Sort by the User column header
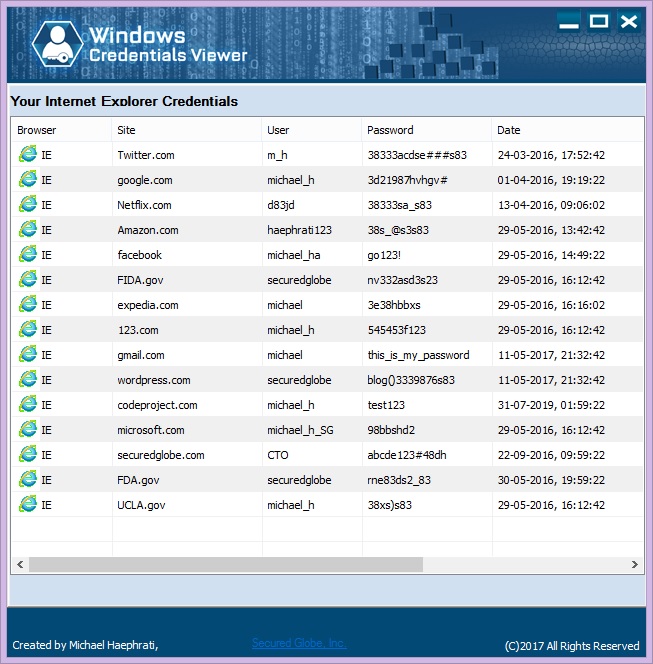653x664 pixels. (312, 130)
